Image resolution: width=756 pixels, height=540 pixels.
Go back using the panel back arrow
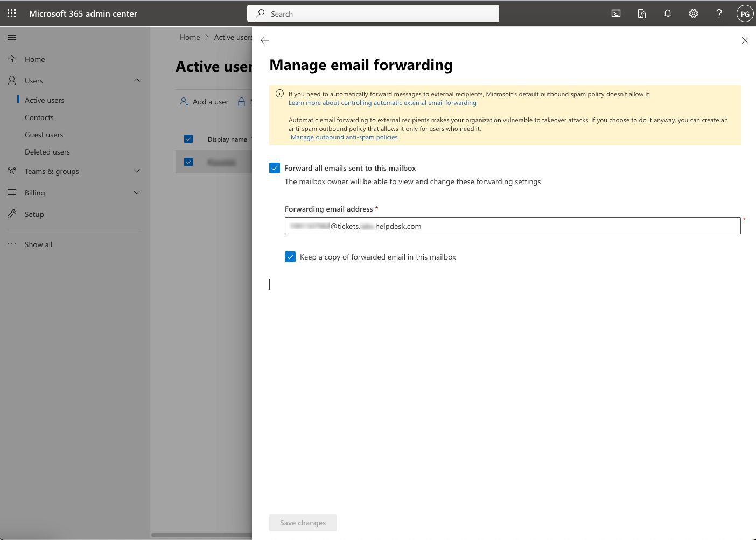(x=264, y=40)
